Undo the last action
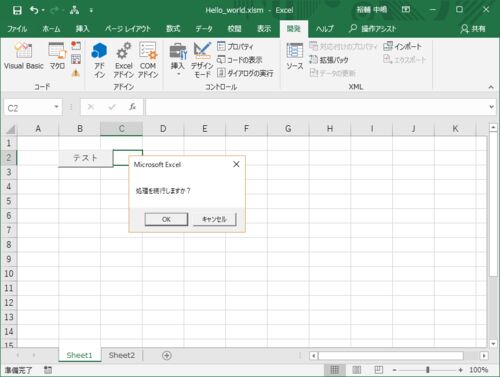 pyautogui.click(x=34, y=10)
